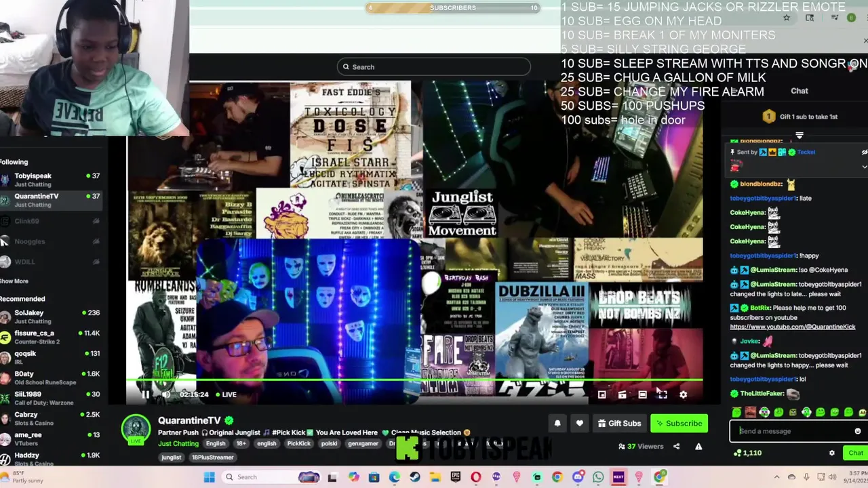868x488 pixels.
Task: Open SolJakey recommended channel
Action: pos(51,317)
